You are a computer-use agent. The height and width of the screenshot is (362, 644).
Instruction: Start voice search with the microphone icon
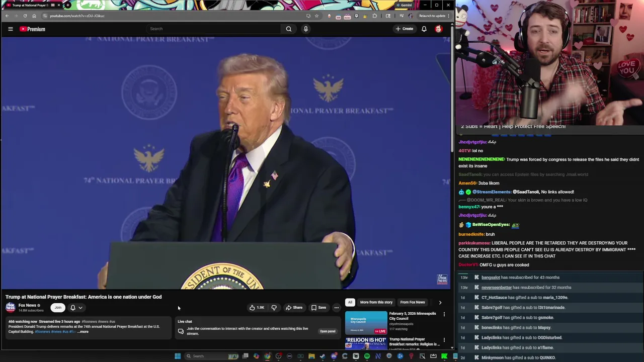coord(305,29)
